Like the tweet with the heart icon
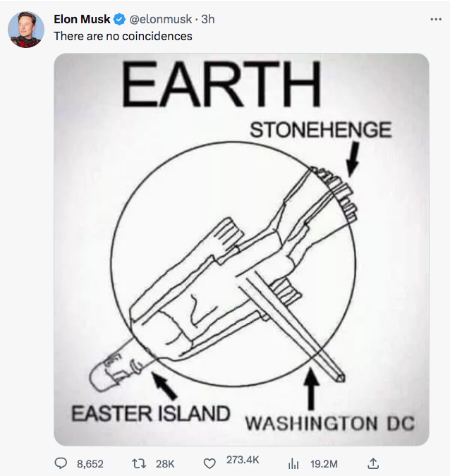The image size is (450, 476). [x=209, y=463]
